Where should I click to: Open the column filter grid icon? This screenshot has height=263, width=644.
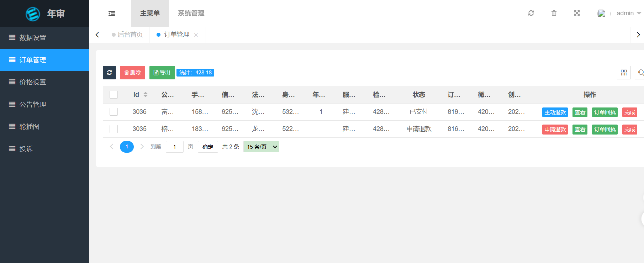pyautogui.click(x=623, y=73)
